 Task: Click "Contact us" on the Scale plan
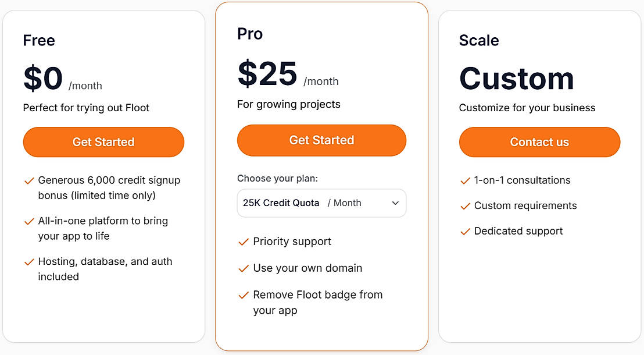point(539,142)
